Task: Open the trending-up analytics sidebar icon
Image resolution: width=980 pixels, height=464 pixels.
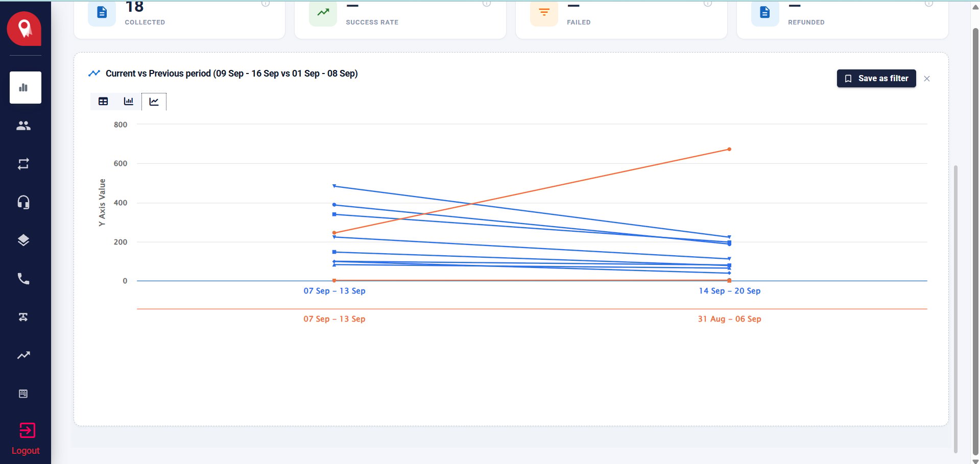Action: [x=23, y=355]
